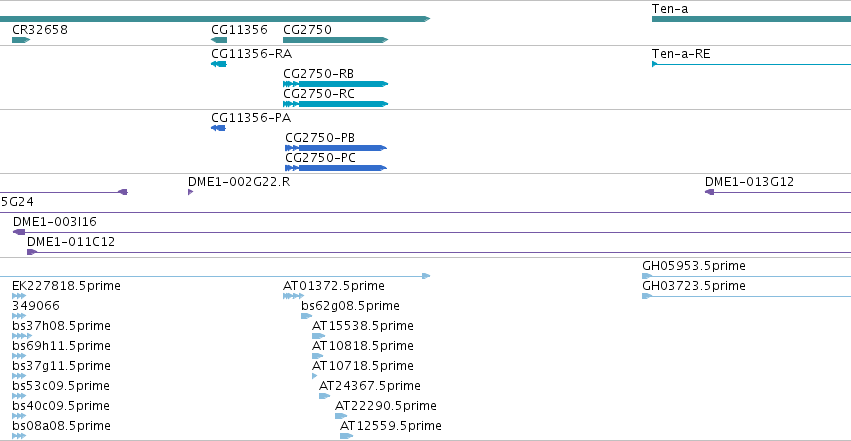
Task: Click the CG11356 gene arrow glyph
Action: (x=219, y=40)
